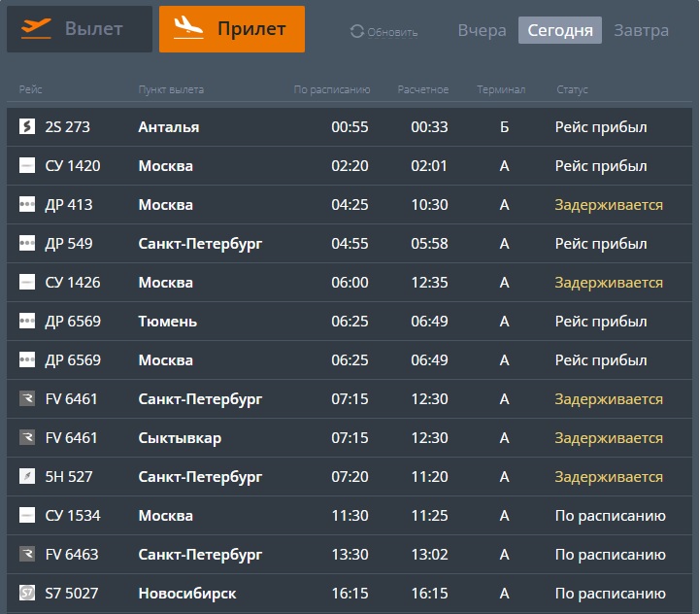Click the Статус column header
The width and height of the screenshot is (700, 614).
tap(572, 89)
